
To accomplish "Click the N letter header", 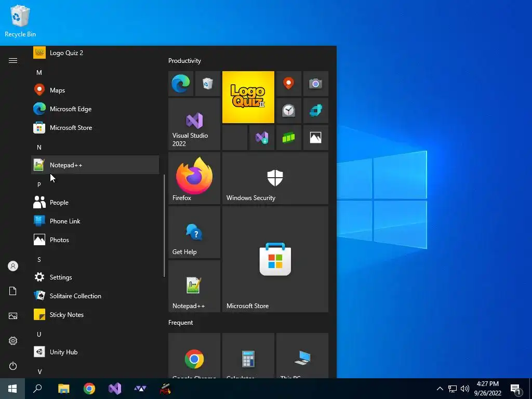I will click(39, 147).
